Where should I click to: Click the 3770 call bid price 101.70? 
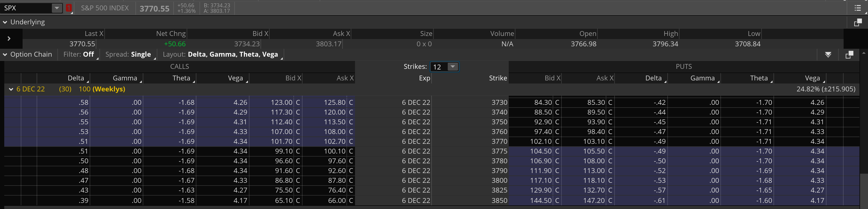282,141
